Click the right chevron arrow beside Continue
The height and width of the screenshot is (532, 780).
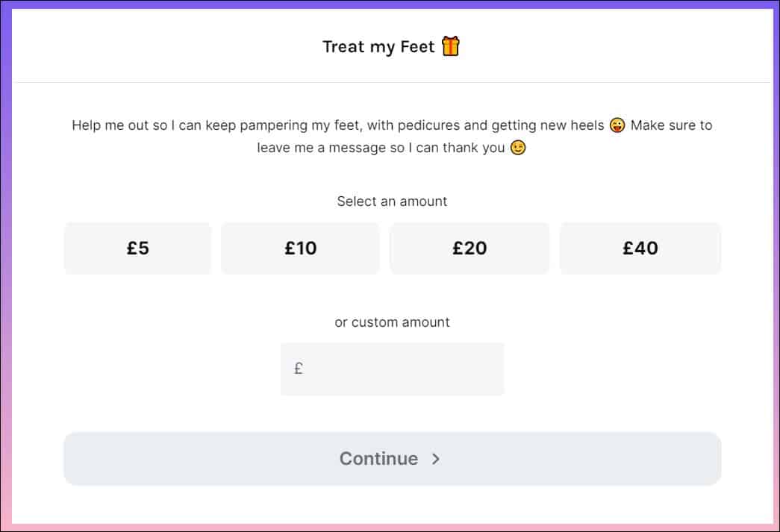436,458
